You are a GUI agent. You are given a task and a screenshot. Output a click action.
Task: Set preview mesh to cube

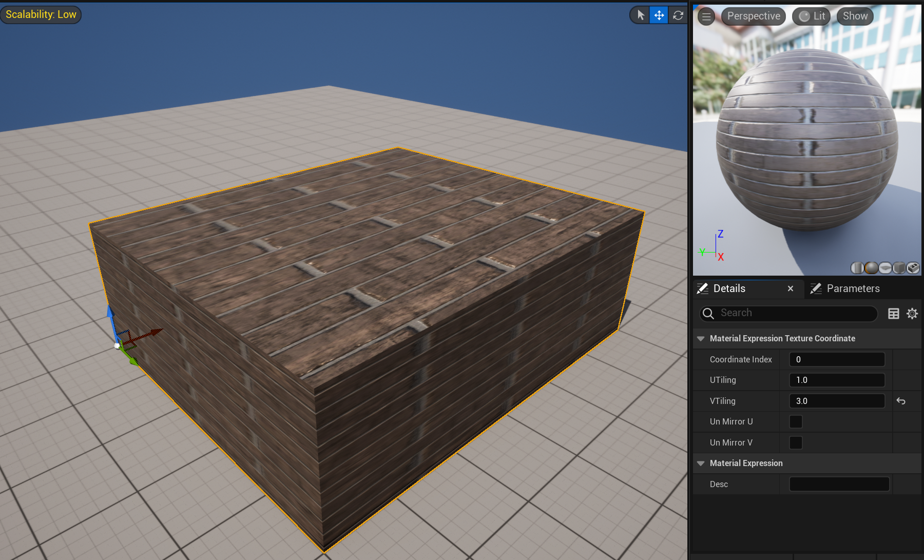[x=899, y=267]
